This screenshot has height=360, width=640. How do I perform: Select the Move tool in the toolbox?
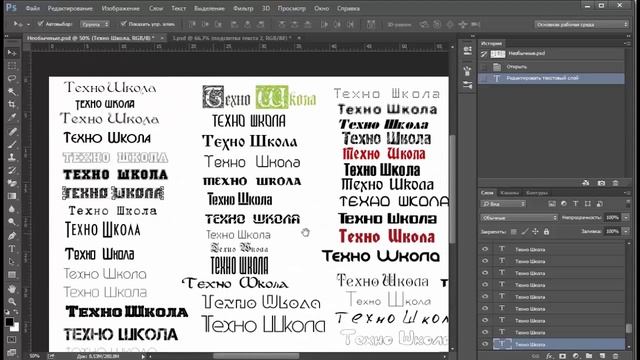coord(12,53)
